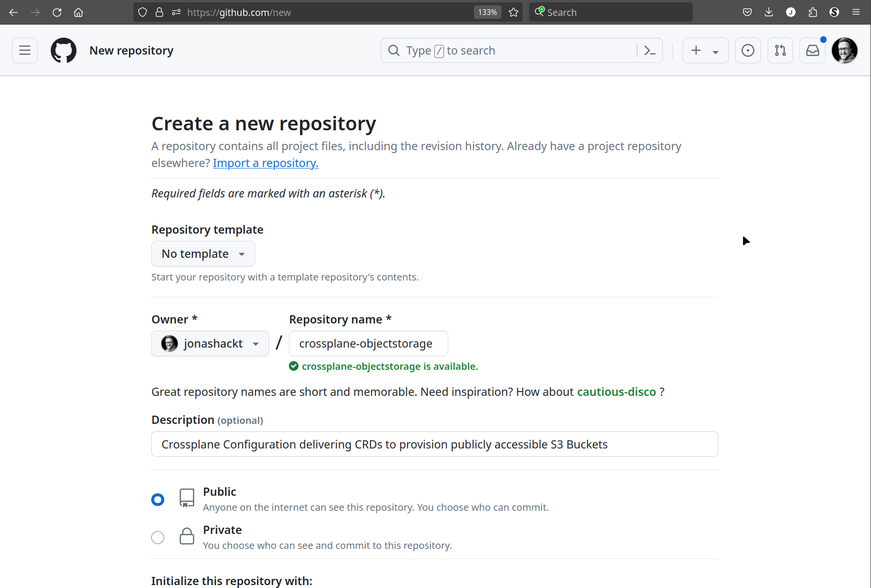Open site permissions icon in address bar
The image size is (871, 588).
click(176, 13)
